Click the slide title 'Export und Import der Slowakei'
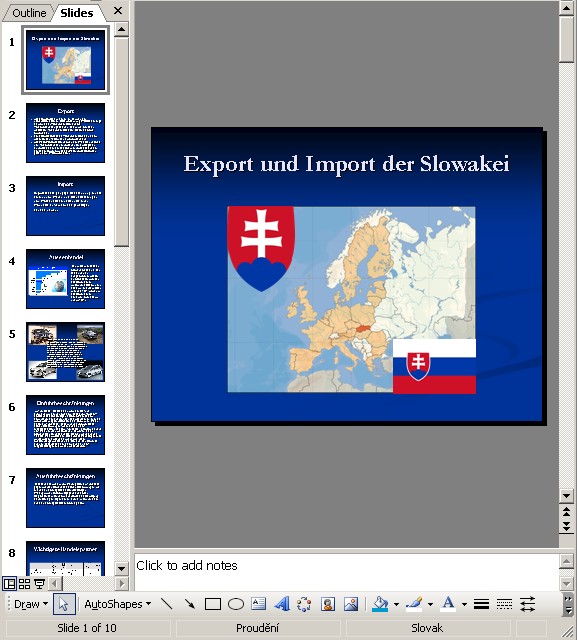The width and height of the screenshot is (577, 640). click(x=346, y=164)
